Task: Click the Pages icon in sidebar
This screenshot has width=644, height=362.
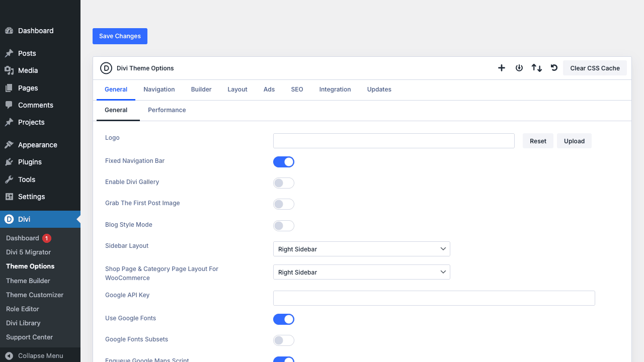Action: tap(9, 88)
